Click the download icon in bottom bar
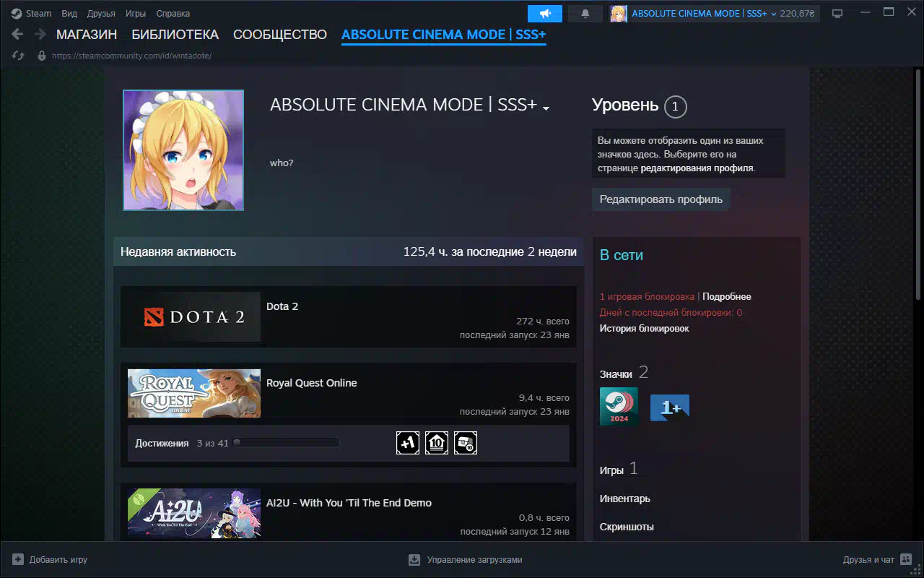Screen dimensions: 924x578 click(414, 559)
